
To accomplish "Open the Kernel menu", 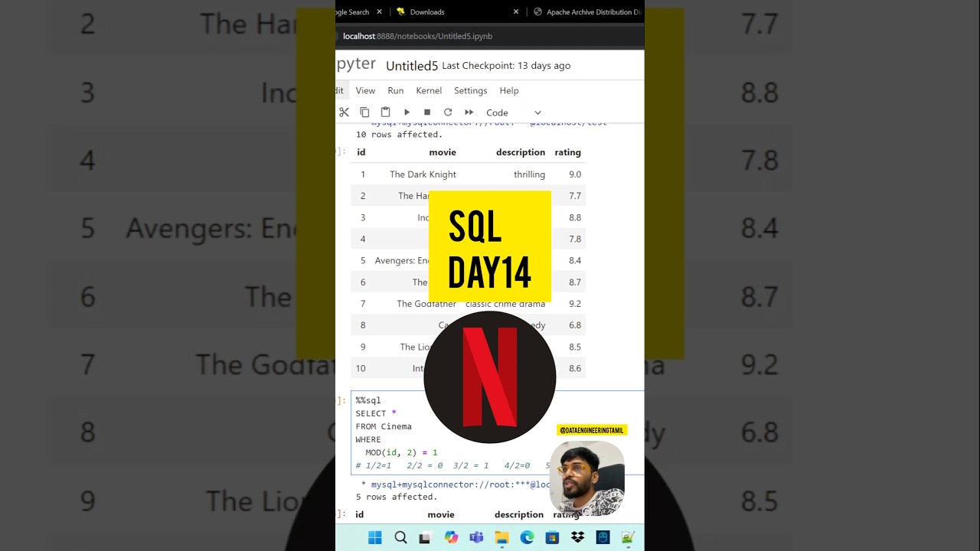I will click(x=429, y=90).
